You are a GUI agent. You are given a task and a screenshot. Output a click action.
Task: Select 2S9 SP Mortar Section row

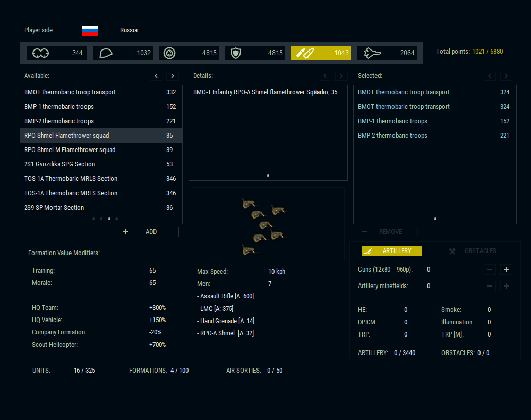pyautogui.click(x=101, y=208)
